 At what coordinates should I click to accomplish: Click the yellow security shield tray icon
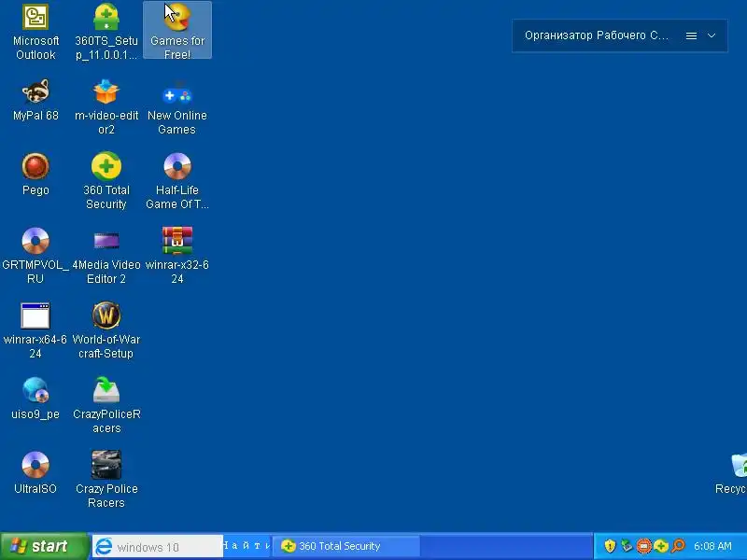coord(610,546)
